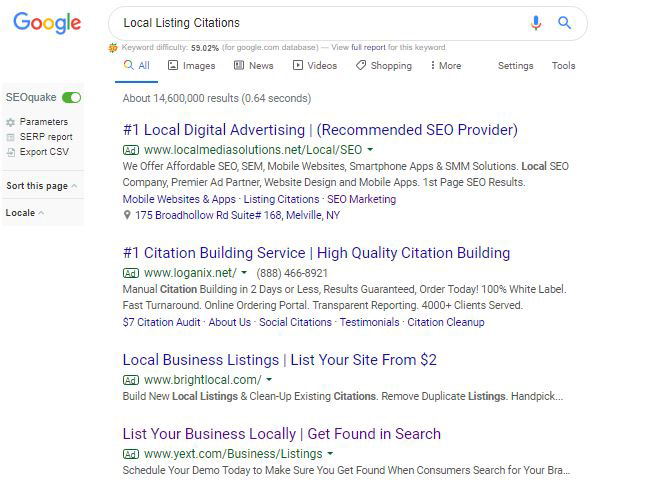Screen dimensions: 647x491
Task: Click the blue search magnifier button
Action: [x=565, y=23]
